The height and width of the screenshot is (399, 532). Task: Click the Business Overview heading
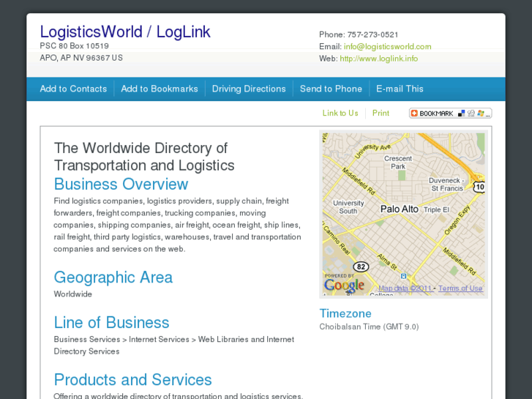121,184
